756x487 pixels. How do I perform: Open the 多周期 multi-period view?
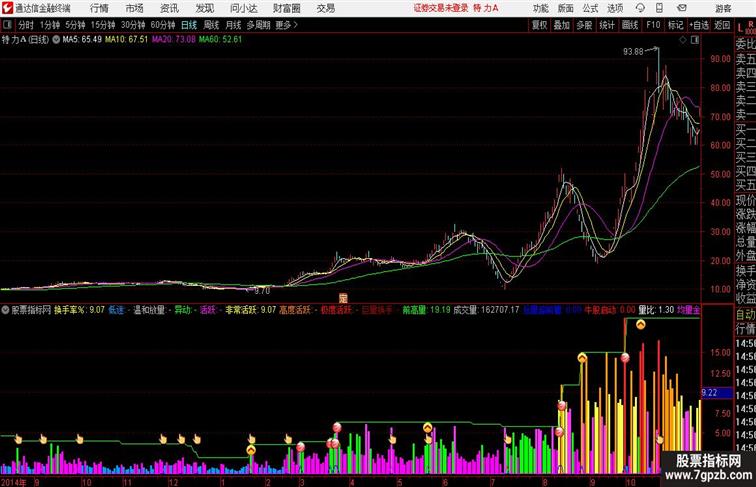click(258, 25)
